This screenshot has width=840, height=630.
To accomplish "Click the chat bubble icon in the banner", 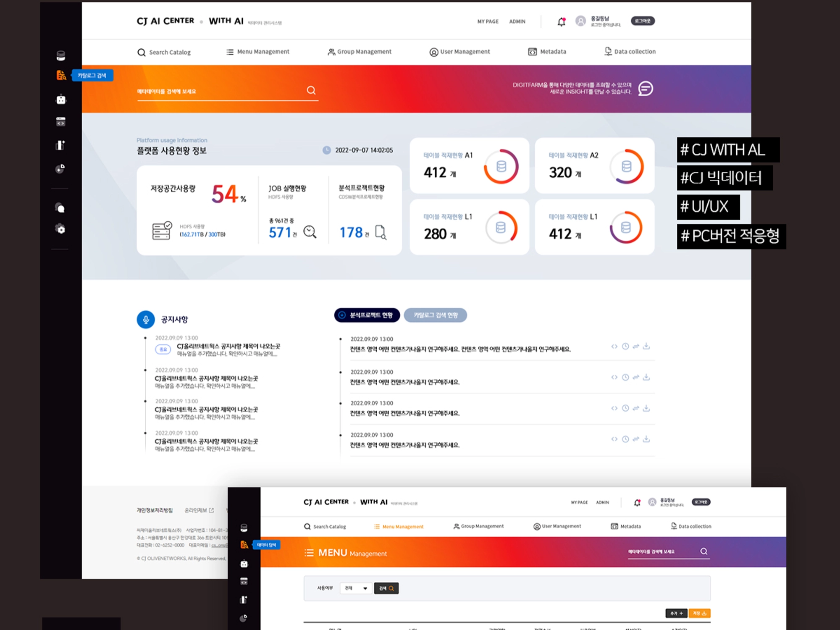I will click(x=646, y=89).
